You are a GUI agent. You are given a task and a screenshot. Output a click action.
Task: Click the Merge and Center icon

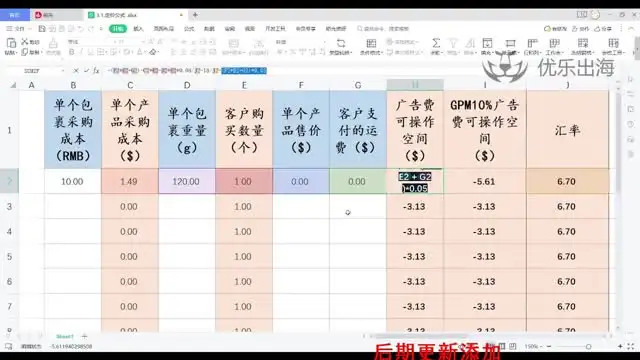[233, 43]
